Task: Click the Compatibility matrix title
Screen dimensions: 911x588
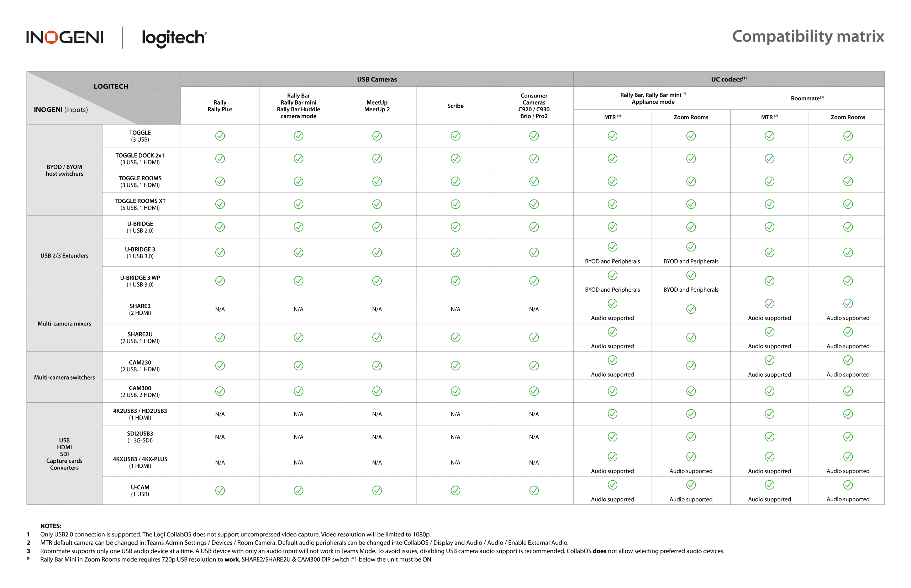Action: [808, 37]
